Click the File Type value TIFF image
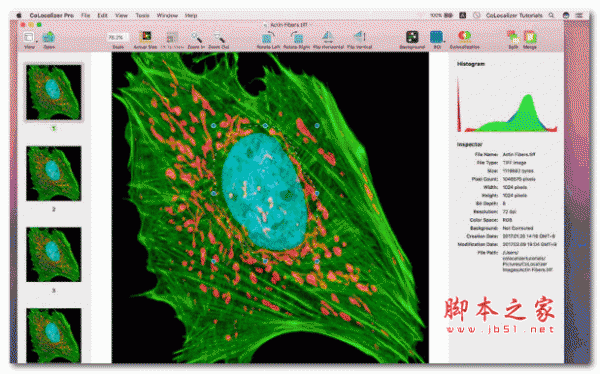Viewport: 600px width, 374px height. (x=514, y=163)
